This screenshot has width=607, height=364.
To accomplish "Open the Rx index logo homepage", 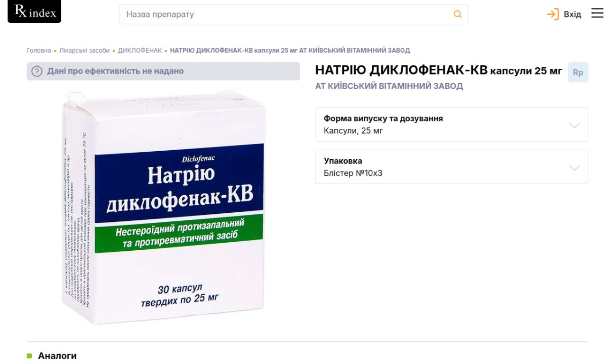I will click(x=34, y=11).
